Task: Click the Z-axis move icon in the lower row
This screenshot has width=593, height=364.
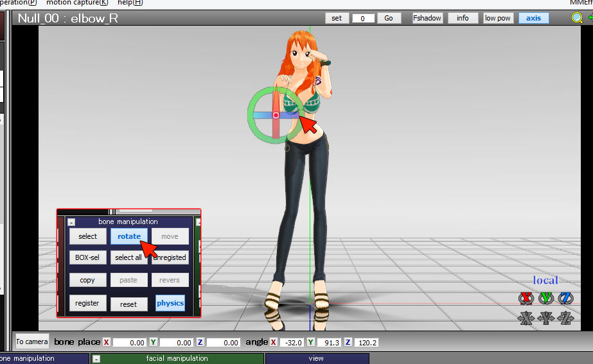Action: (x=565, y=318)
